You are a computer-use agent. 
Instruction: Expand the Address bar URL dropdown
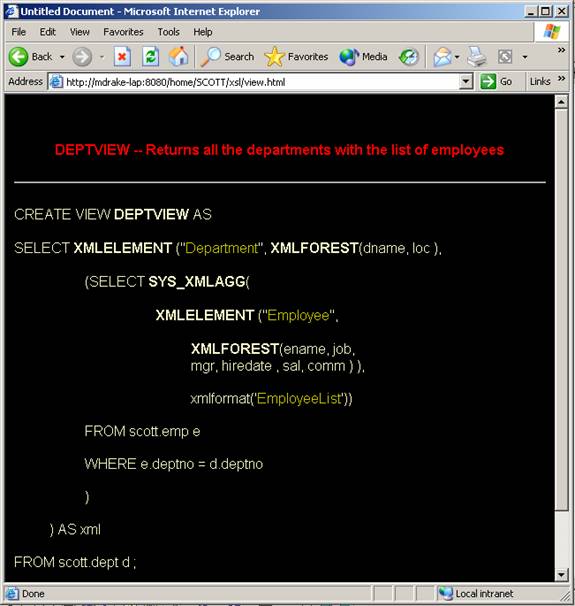click(x=466, y=82)
